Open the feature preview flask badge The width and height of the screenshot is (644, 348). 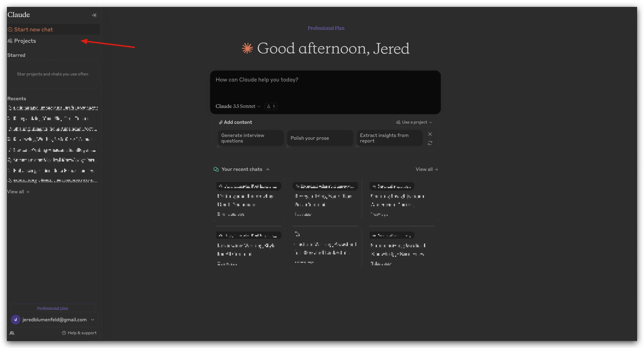tap(271, 106)
